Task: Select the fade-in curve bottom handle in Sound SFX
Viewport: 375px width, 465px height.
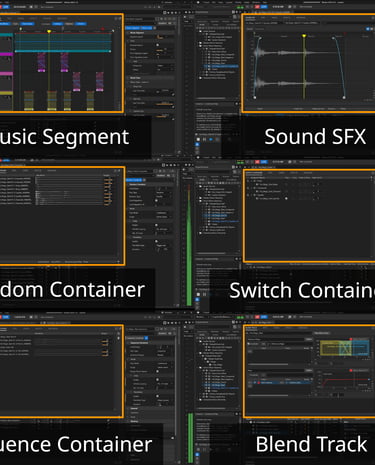Action: coord(255,97)
